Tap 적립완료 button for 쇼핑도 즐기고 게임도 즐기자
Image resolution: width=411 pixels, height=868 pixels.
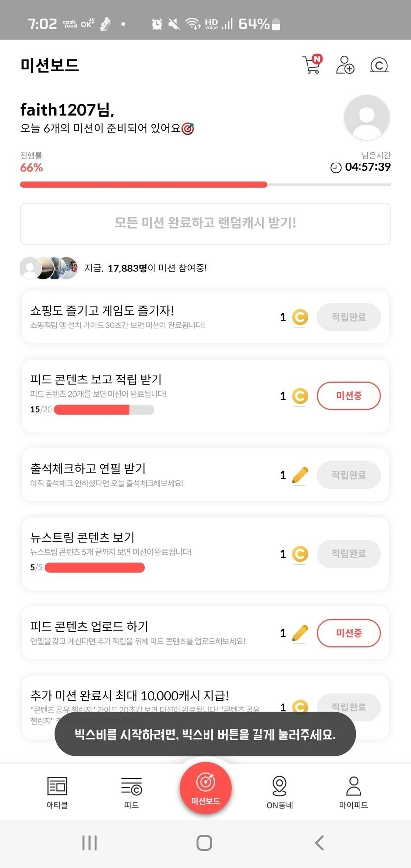[349, 317]
